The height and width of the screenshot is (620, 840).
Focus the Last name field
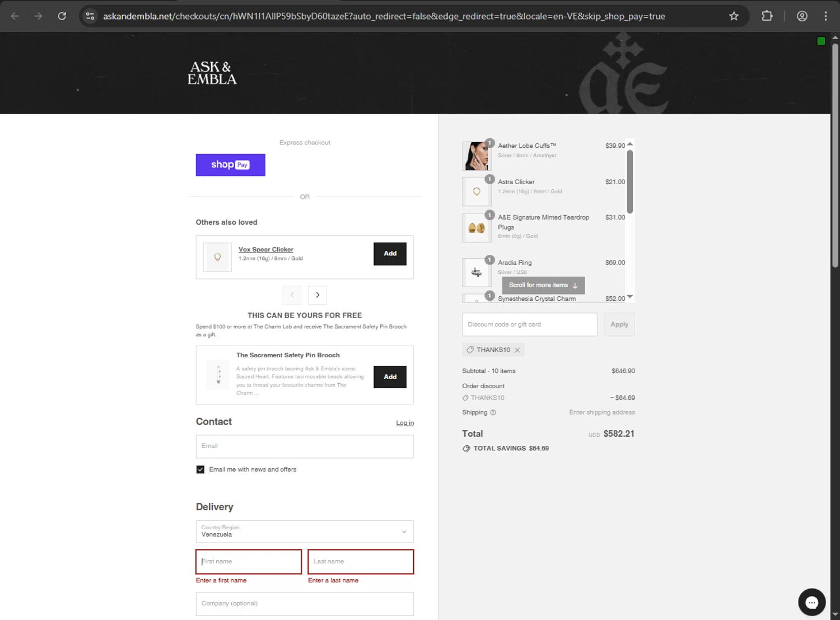pos(361,562)
